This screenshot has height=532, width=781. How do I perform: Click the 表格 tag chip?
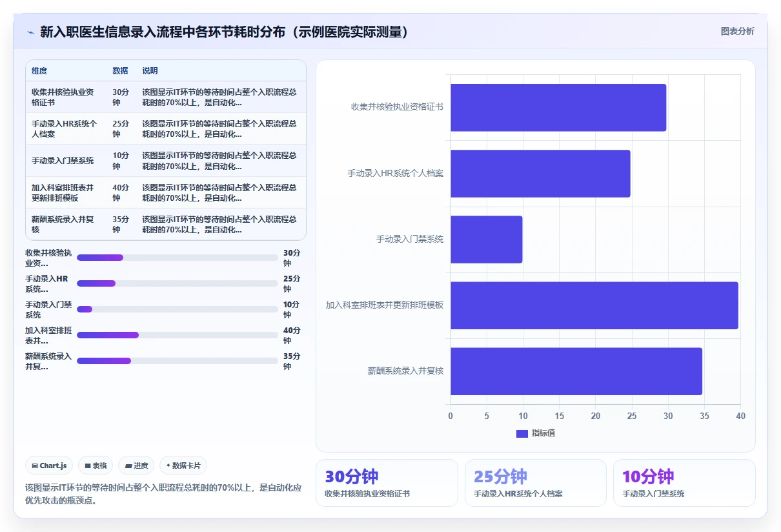tap(96, 466)
